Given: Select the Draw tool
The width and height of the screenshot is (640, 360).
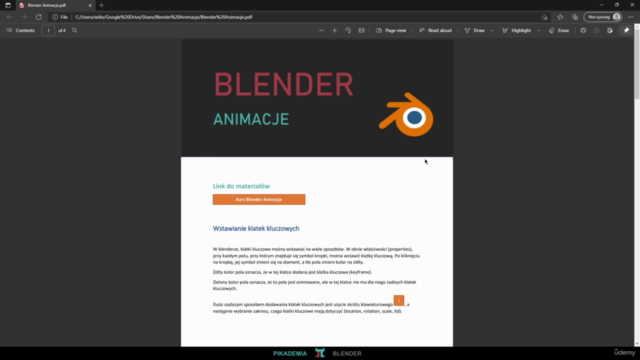Looking at the screenshot, I should click(x=475, y=31).
